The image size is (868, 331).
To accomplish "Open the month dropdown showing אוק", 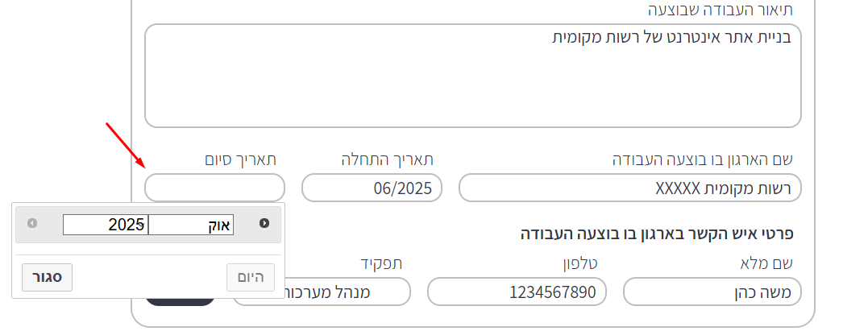I will pyautogui.click(x=191, y=225).
